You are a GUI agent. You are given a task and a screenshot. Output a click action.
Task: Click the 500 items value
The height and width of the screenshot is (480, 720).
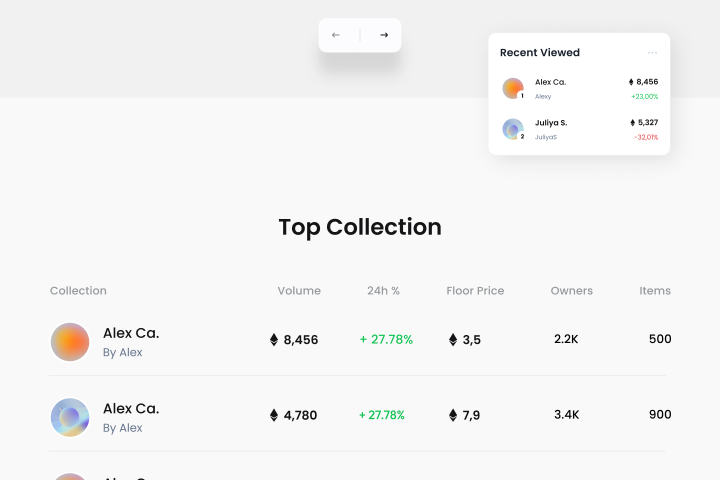pos(660,339)
